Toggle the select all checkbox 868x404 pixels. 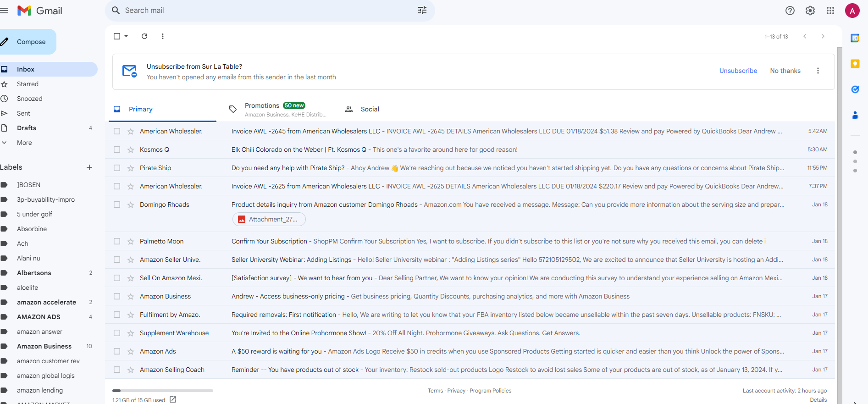(x=117, y=36)
